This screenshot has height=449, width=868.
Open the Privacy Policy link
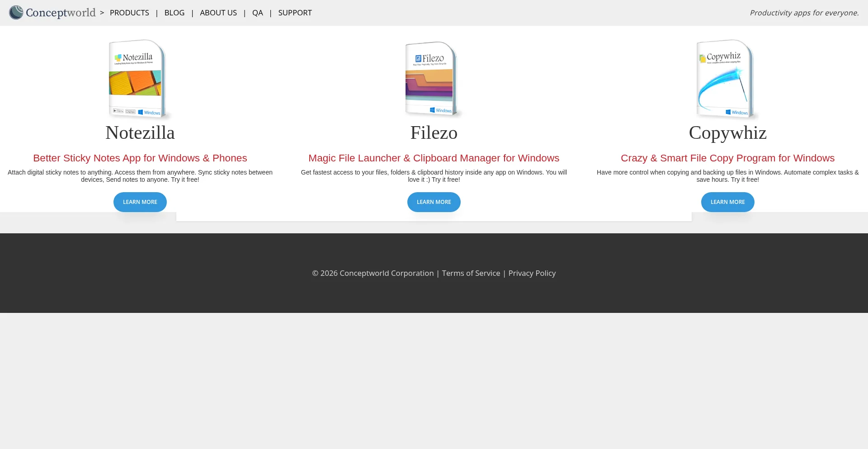pos(532,273)
